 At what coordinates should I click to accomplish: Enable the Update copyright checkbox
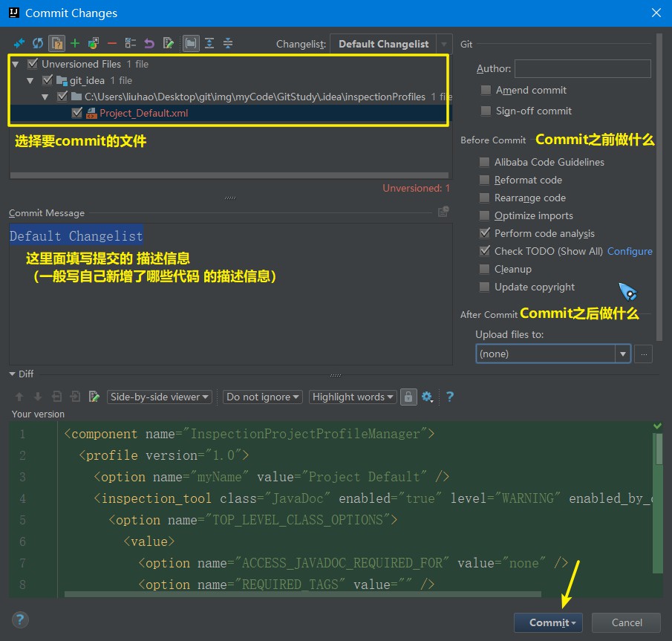point(484,287)
